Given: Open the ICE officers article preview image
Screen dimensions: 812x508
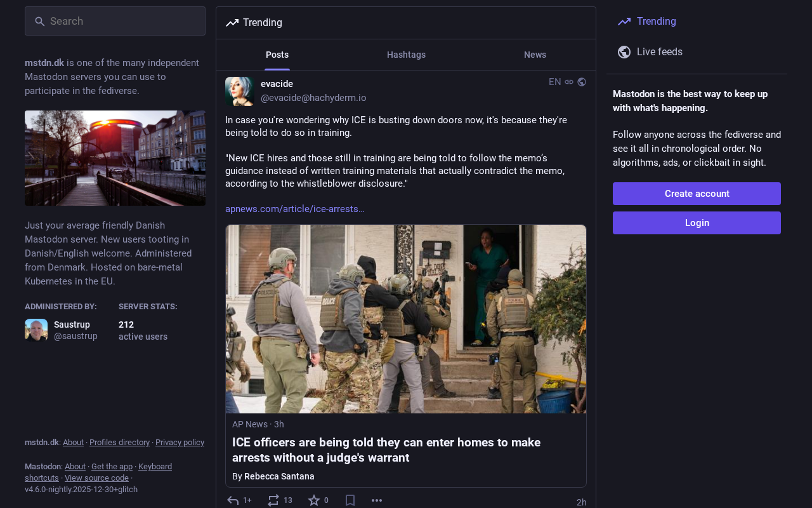Looking at the screenshot, I should coord(406,319).
